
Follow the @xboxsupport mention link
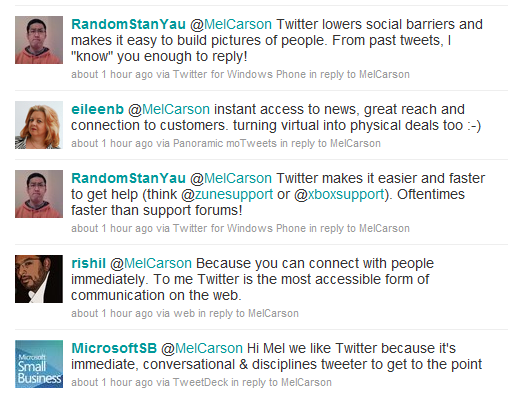tap(339, 194)
